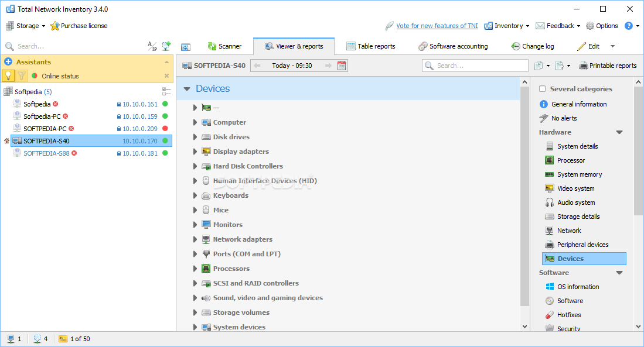Toggle the light bulb assistant icon

coord(8,76)
